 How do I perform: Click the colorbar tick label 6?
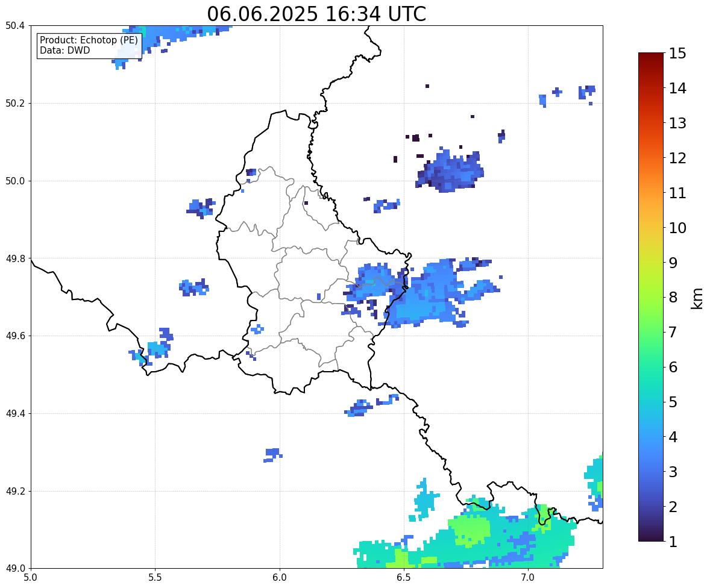(x=673, y=367)
